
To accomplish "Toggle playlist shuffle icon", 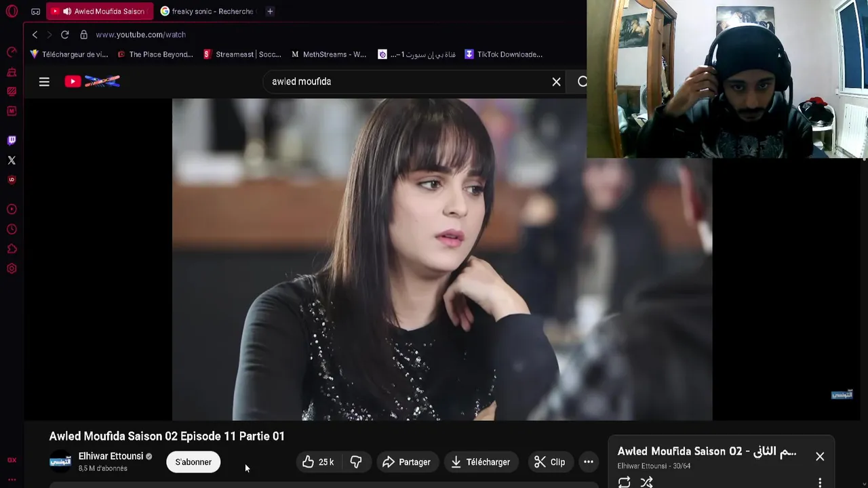I will click(646, 482).
